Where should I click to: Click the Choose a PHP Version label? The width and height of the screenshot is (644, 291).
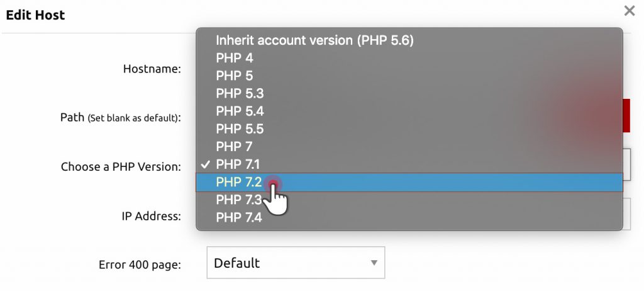pyautogui.click(x=121, y=167)
